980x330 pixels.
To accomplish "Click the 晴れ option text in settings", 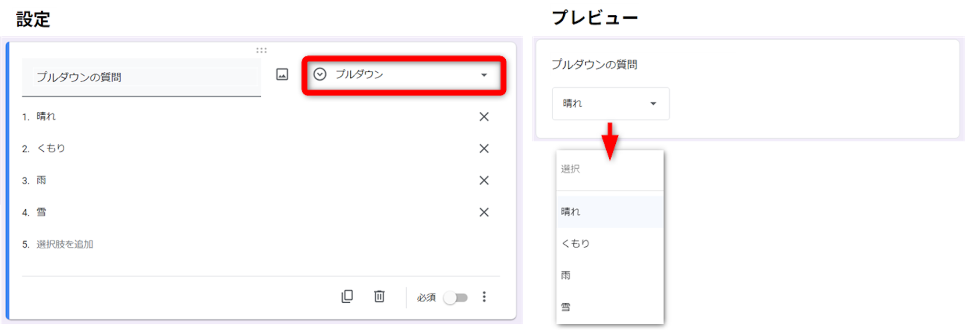I will point(46,117).
